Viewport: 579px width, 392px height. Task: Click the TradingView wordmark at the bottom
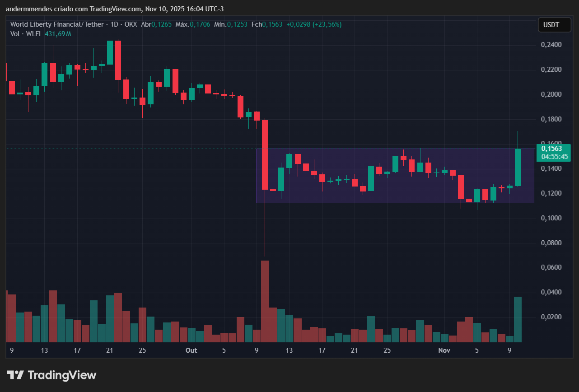tap(61, 375)
